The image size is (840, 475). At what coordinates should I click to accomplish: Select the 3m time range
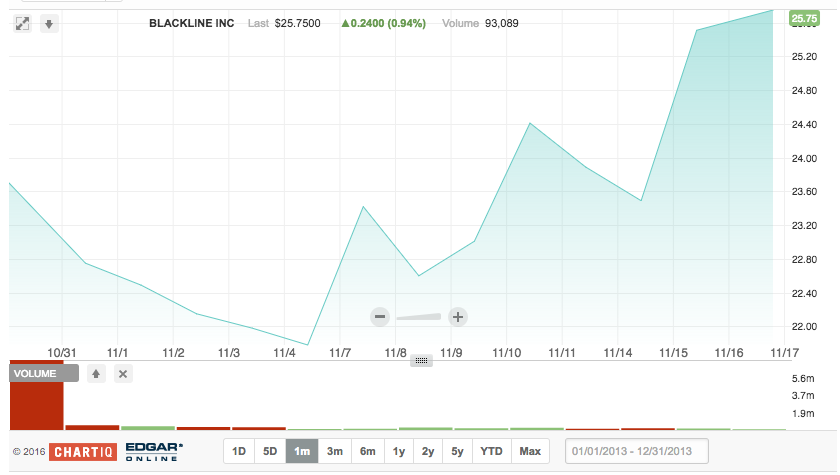pos(335,451)
